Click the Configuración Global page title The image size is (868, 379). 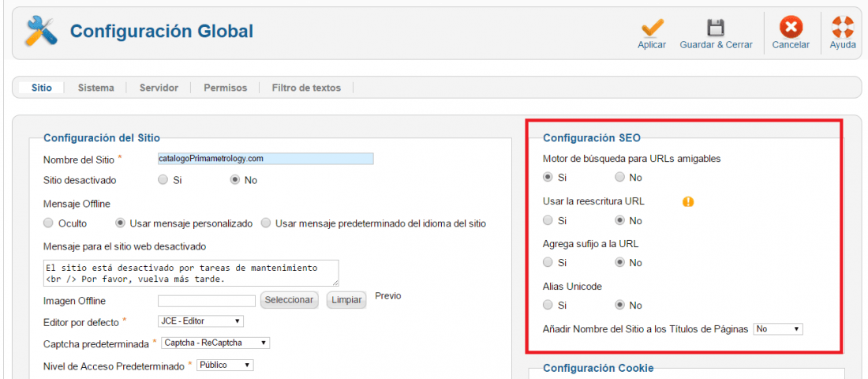pos(162,31)
